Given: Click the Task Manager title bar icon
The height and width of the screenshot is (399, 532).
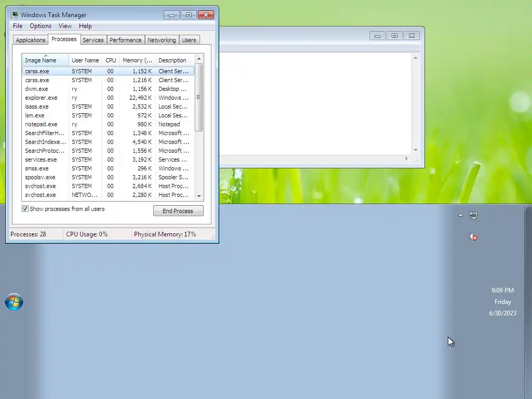Looking at the screenshot, I should pos(15,15).
